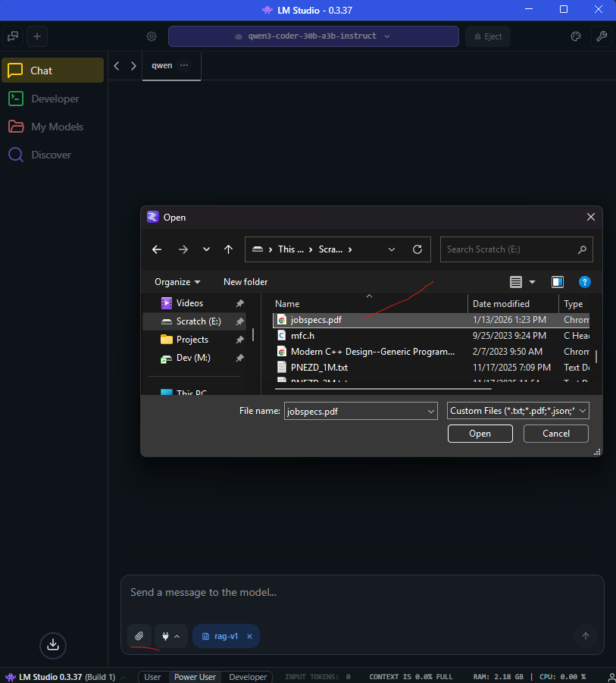Switch to Developer mode in status bar
The width and height of the screenshot is (616, 683).
[x=248, y=677]
